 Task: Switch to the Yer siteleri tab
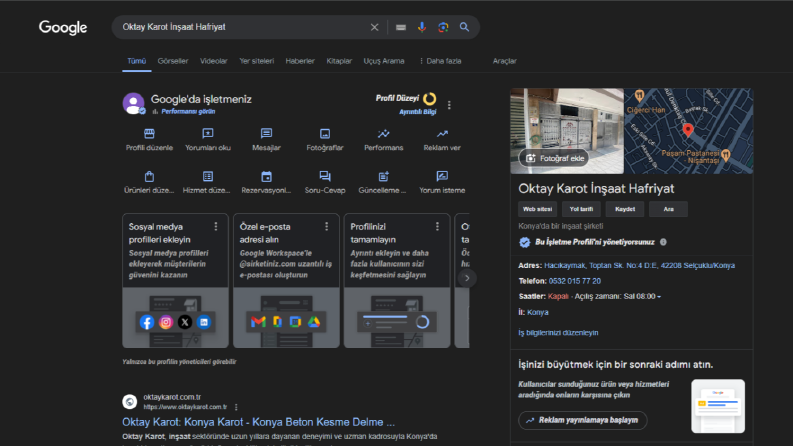[x=256, y=61]
